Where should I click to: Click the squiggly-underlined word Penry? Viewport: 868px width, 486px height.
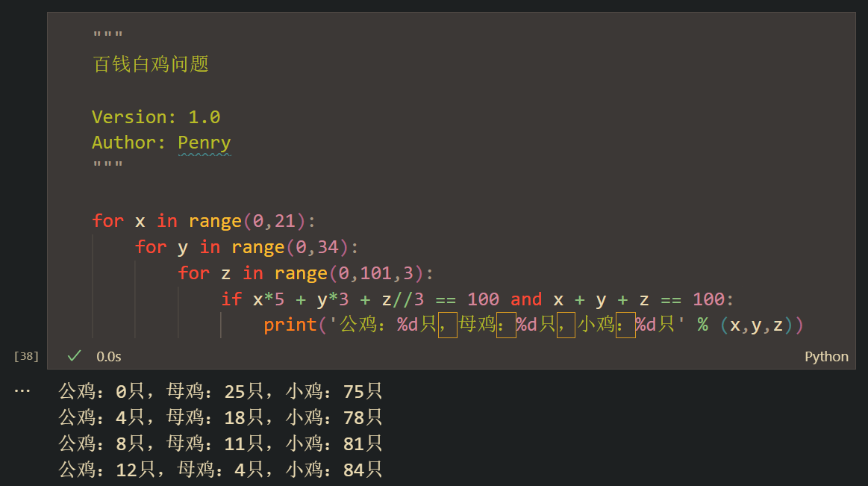coord(204,143)
